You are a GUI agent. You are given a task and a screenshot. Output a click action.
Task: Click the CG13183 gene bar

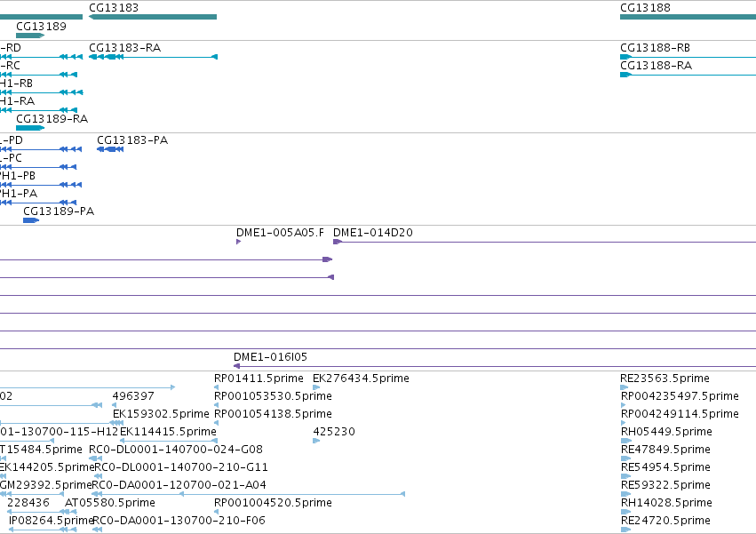click(x=153, y=17)
